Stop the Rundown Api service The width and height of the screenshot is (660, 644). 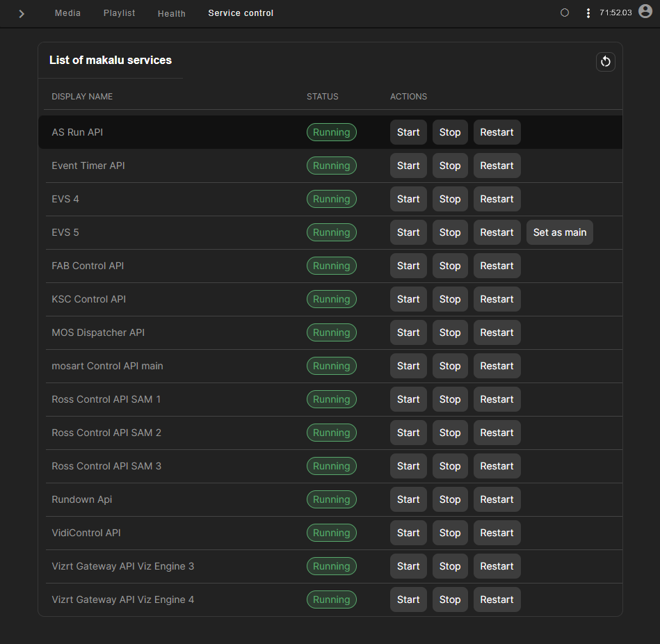[450, 499]
